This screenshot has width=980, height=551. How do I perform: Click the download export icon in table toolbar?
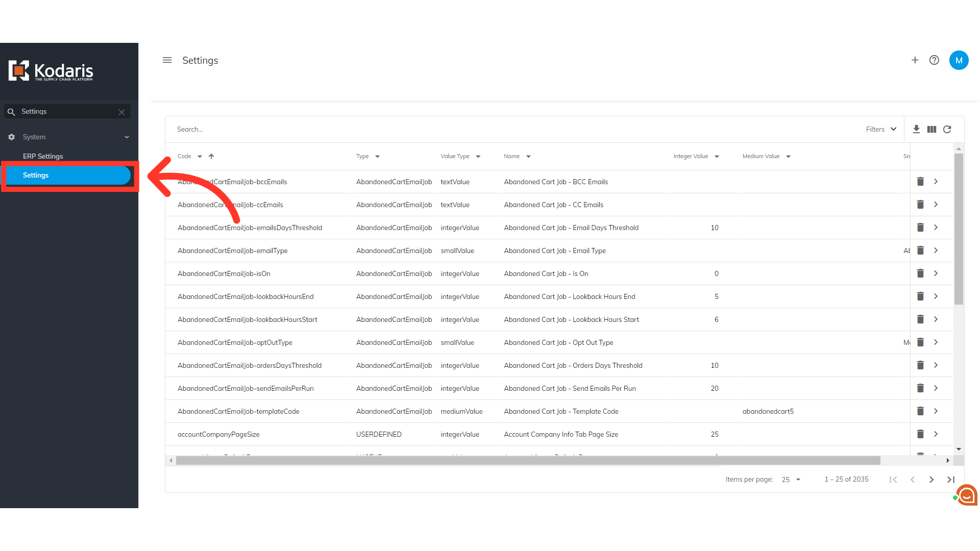916,129
